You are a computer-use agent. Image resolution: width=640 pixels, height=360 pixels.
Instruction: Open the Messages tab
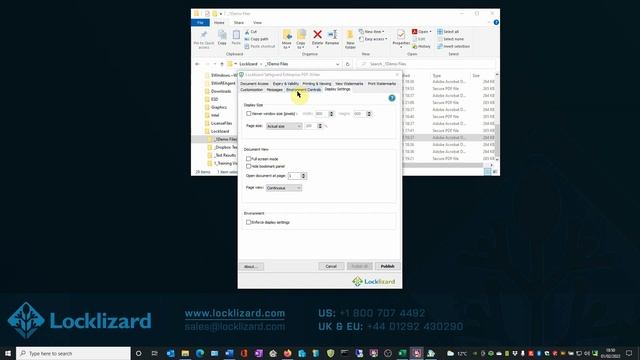pyautogui.click(x=274, y=89)
